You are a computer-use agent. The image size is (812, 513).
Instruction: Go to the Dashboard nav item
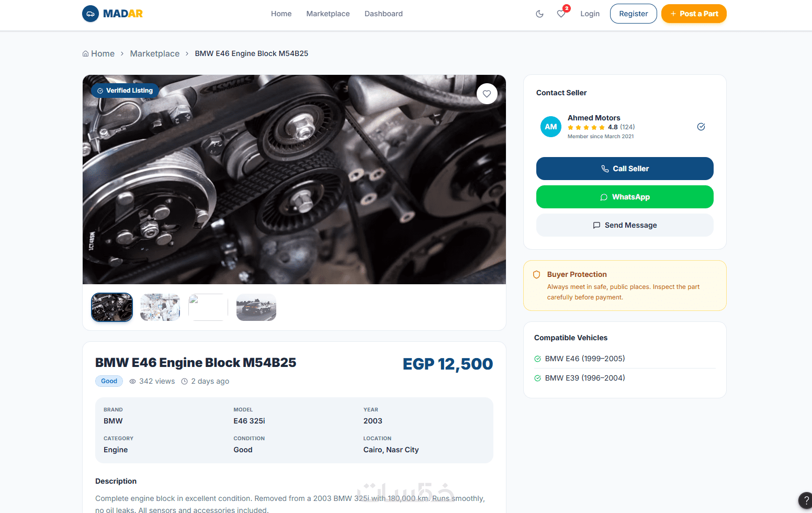coord(384,14)
